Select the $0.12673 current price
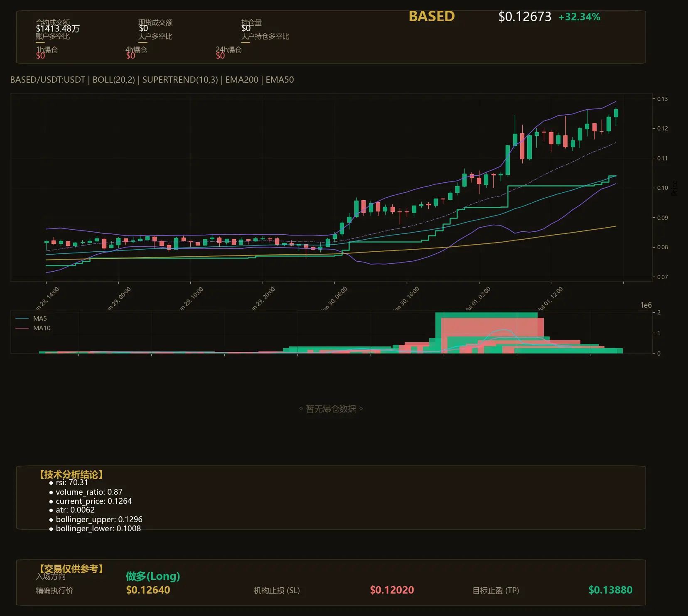The width and height of the screenshot is (688, 616). 525,17
